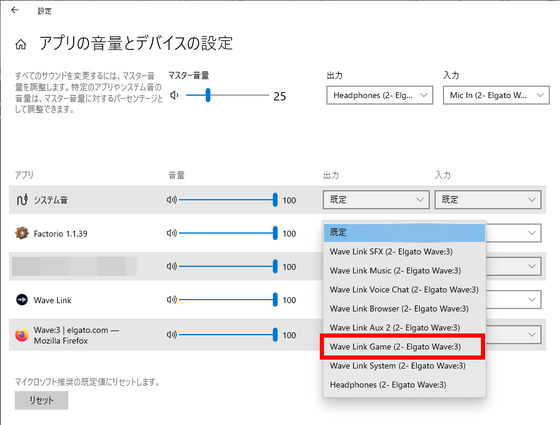Mute master volume speaker icon
Screen dimensions: 560x425
[x=174, y=95]
